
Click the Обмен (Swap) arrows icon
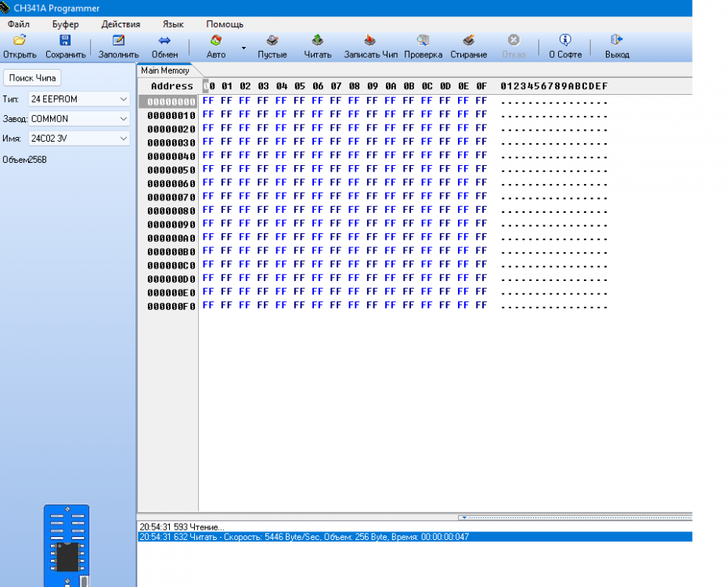click(x=164, y=41)
